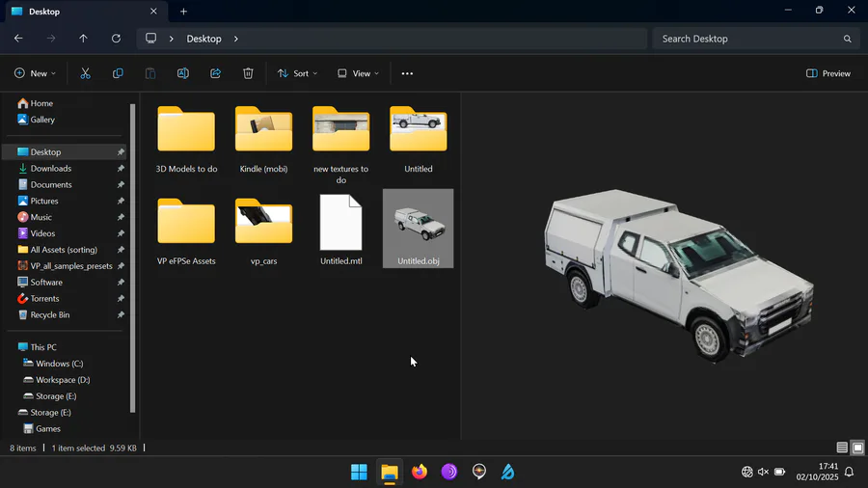Click the Delete trash icon
Image resolution: width=868 pixels, height=488 pixels.
[248, 73]
